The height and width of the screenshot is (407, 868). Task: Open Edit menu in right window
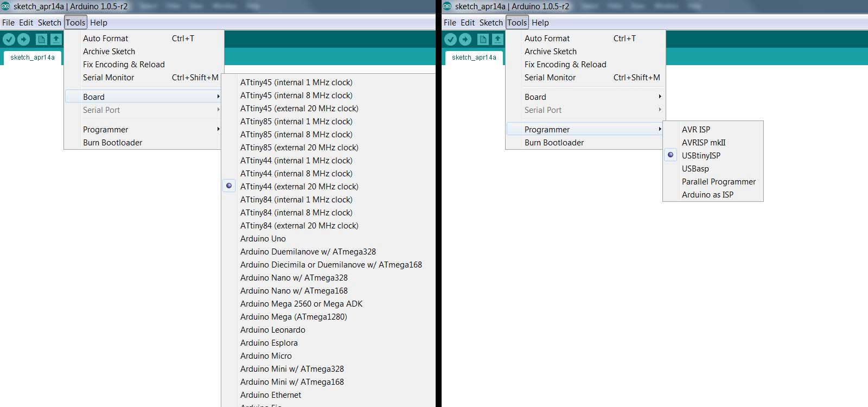(468, 23)
